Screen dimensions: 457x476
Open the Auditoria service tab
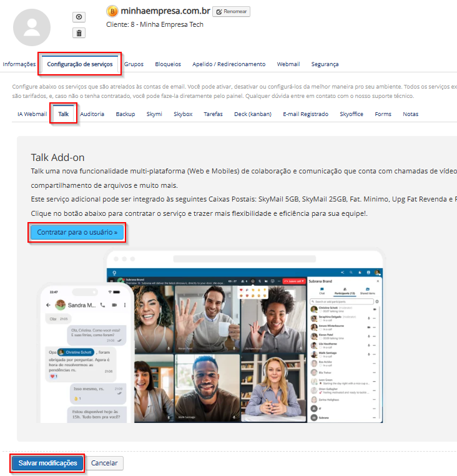92,114
